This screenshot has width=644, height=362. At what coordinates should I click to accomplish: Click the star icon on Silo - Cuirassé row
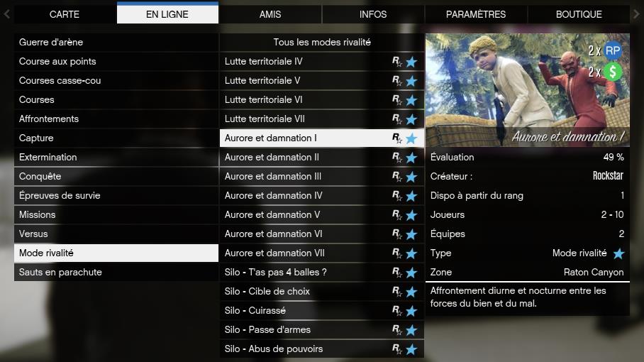[411, 311]
